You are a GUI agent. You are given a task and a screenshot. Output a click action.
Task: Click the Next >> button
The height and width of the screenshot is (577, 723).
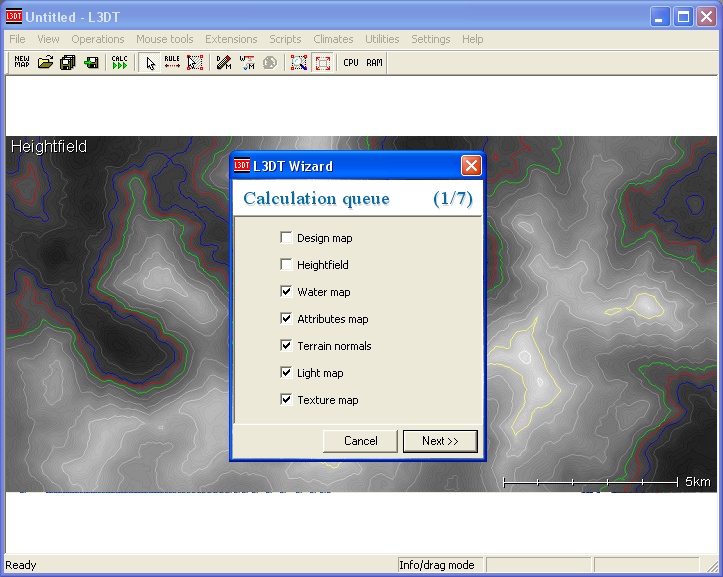coord(440,441)
